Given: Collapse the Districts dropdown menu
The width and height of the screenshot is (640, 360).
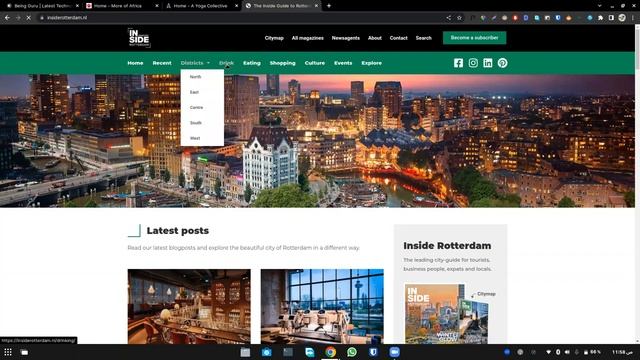Looking at the screenshot, I should click(195, 63).
